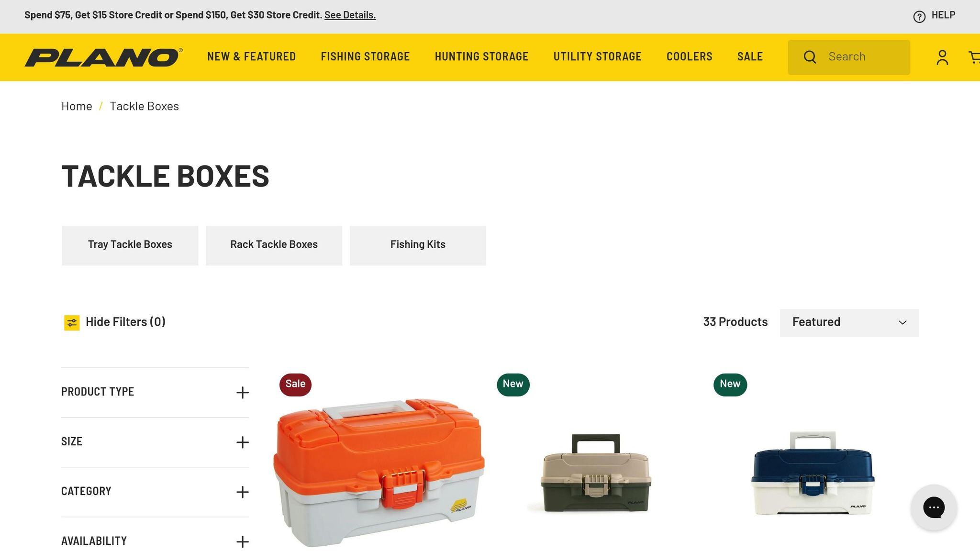Viewport: 980px width, 551px height.
Task: Expand the Size filter
Action: 155,442
